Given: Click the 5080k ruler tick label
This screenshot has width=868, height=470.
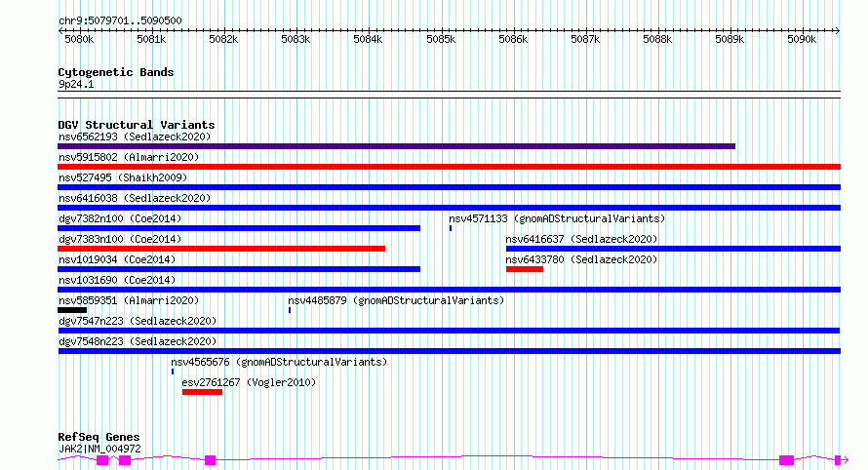Looking at the screenshot, I should click(79, 39).
